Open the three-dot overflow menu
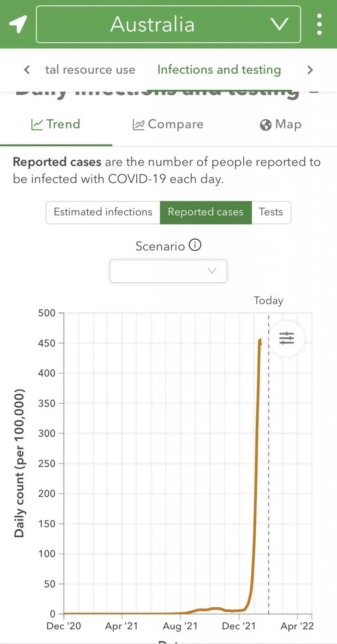The height and width of the screenshot is (644, 337). pos(319,25)
